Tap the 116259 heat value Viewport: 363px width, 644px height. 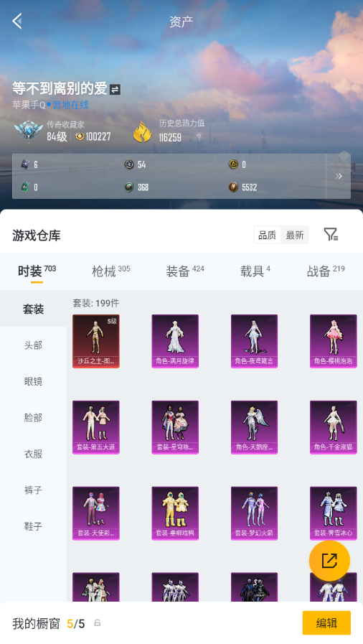[x=170, y=137]
